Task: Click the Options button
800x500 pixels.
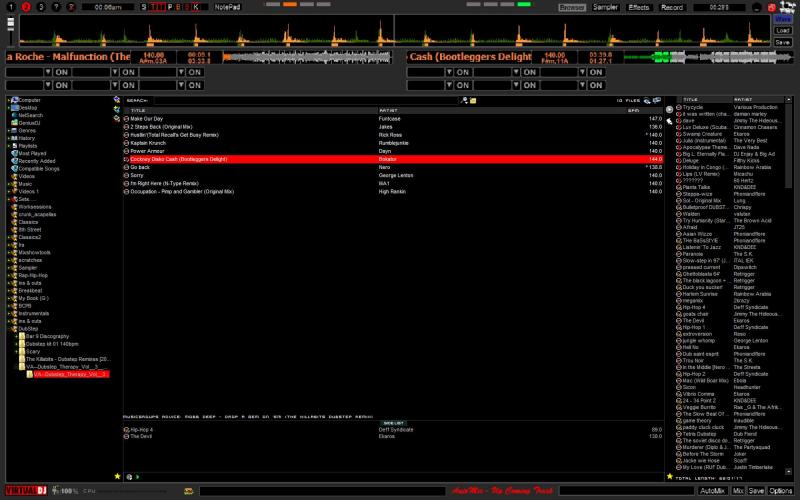Action: pos(781,491)
